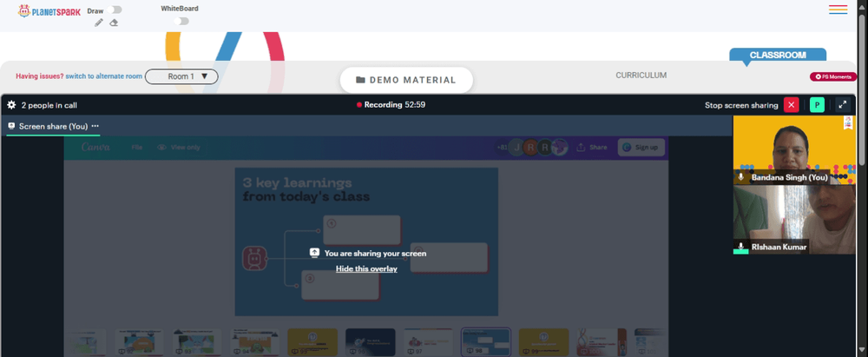Open the hamburger menu at top right
This screenshot has height=357, width=868.
(838, 10)
